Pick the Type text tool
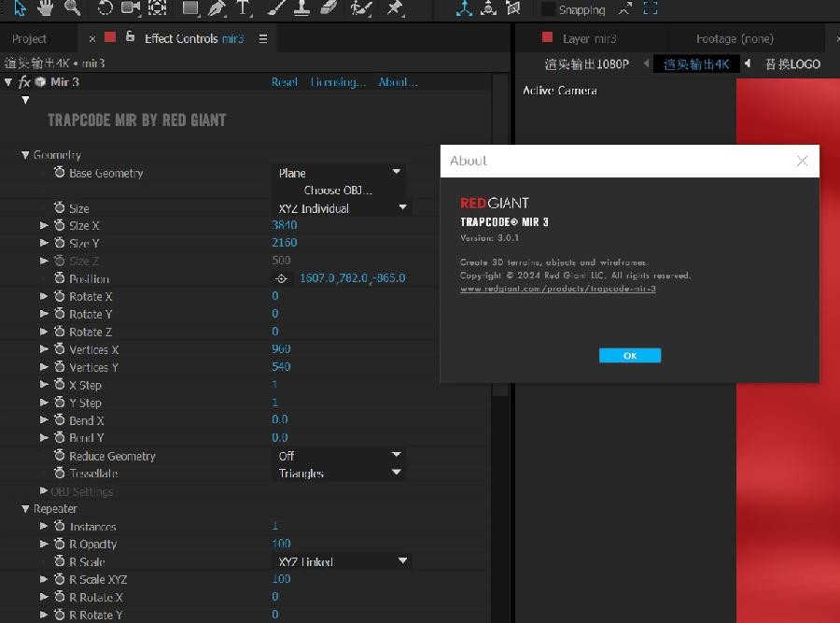Screen dimensions: 840x623 coord(243,8)
